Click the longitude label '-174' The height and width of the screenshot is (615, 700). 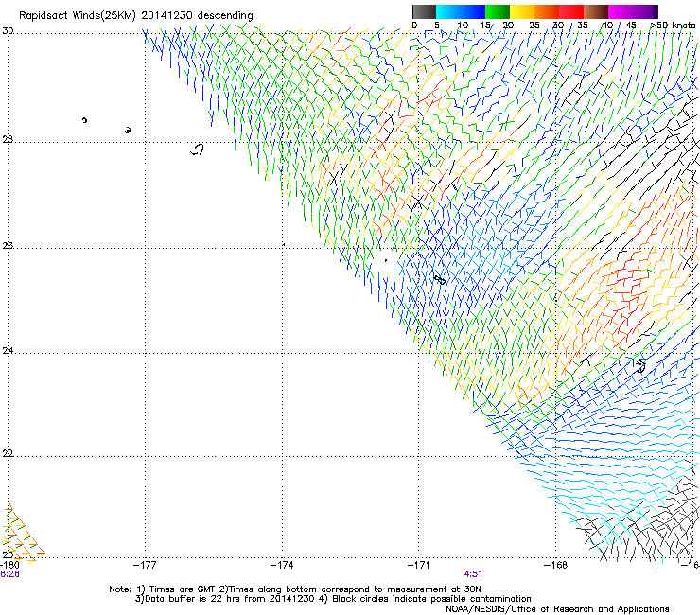tap(282, 565)
